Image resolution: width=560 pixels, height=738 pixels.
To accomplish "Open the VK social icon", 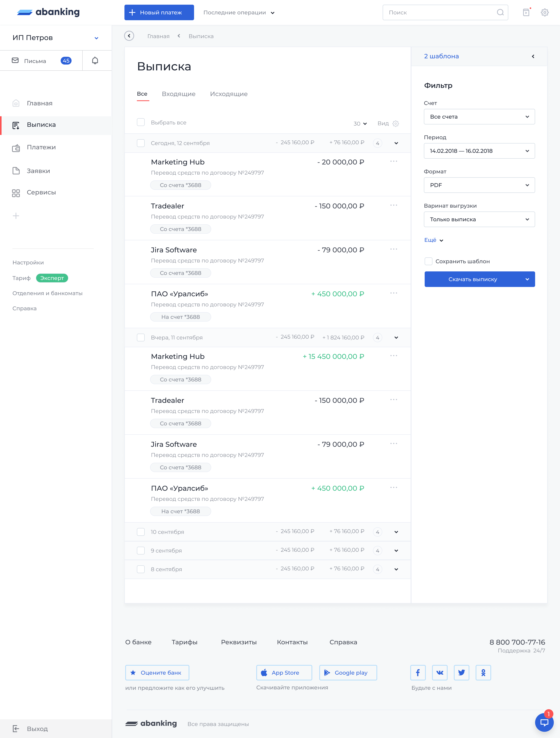I will pyautogui.click(x=440, y=673).
